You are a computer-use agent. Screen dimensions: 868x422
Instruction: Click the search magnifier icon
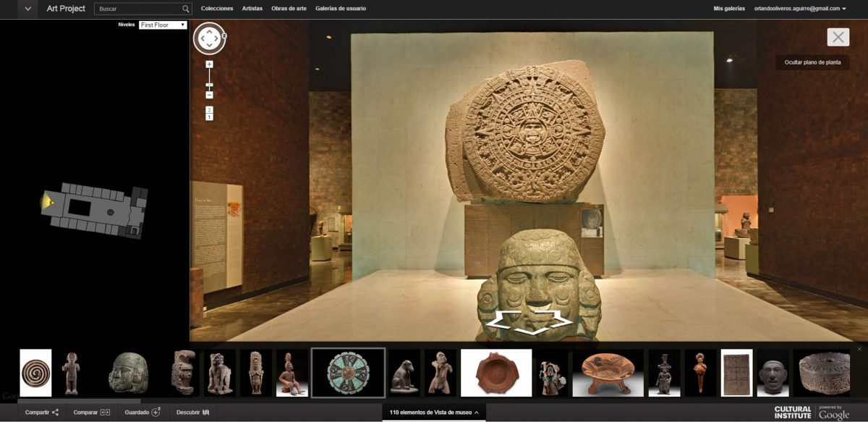(186, 9)
